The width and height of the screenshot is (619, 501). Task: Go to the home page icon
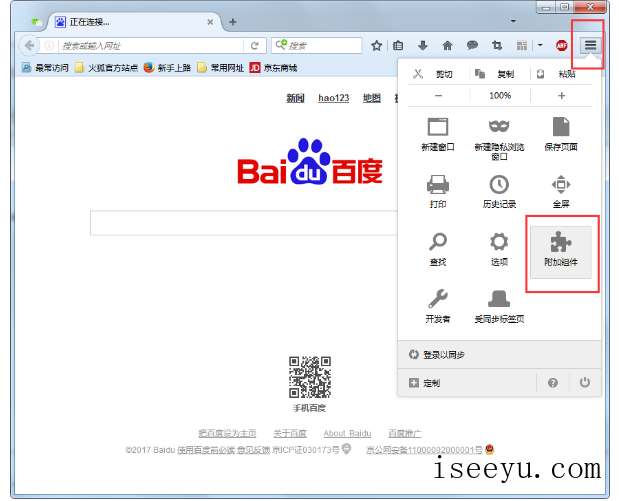(x=447, y=45)
